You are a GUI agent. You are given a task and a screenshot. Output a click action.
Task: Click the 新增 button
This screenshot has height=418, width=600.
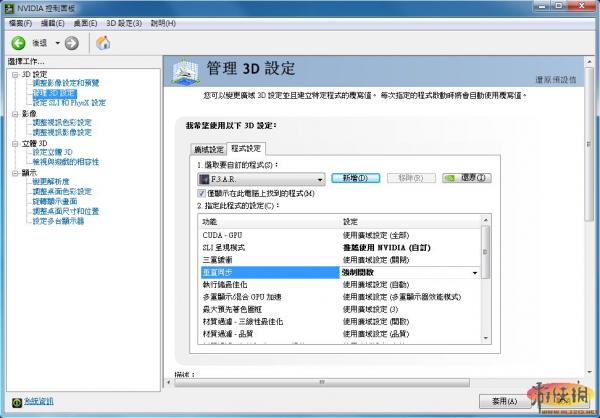[x=356, y=178]
